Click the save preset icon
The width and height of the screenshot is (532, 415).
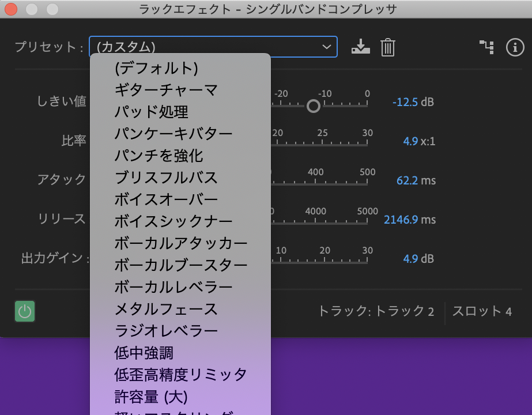(360, 47)
